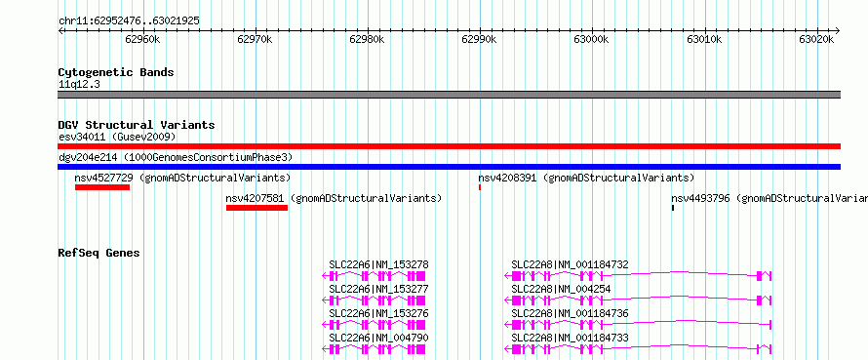Click the SLC22A8|NM_001184733 transcript glyph

[638, 349]
